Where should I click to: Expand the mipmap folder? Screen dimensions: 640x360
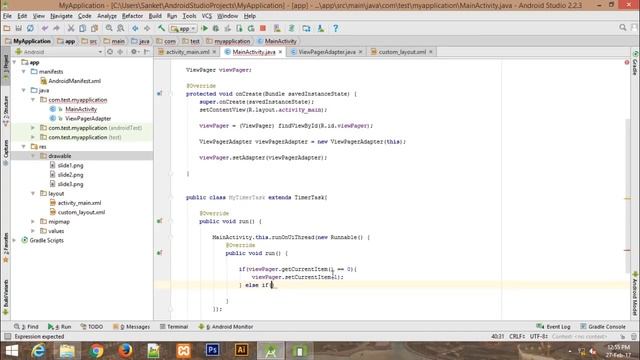click(x=33, y=222)
